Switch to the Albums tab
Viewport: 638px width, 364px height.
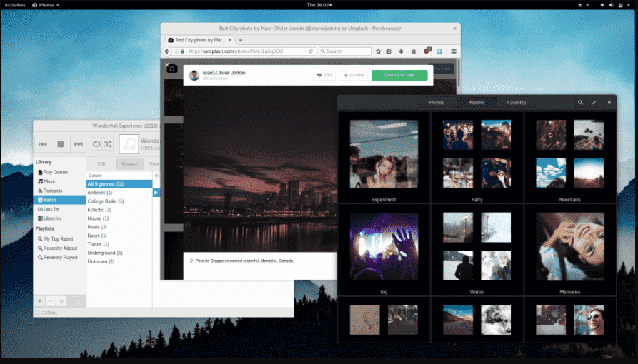[x=477, y=103]
